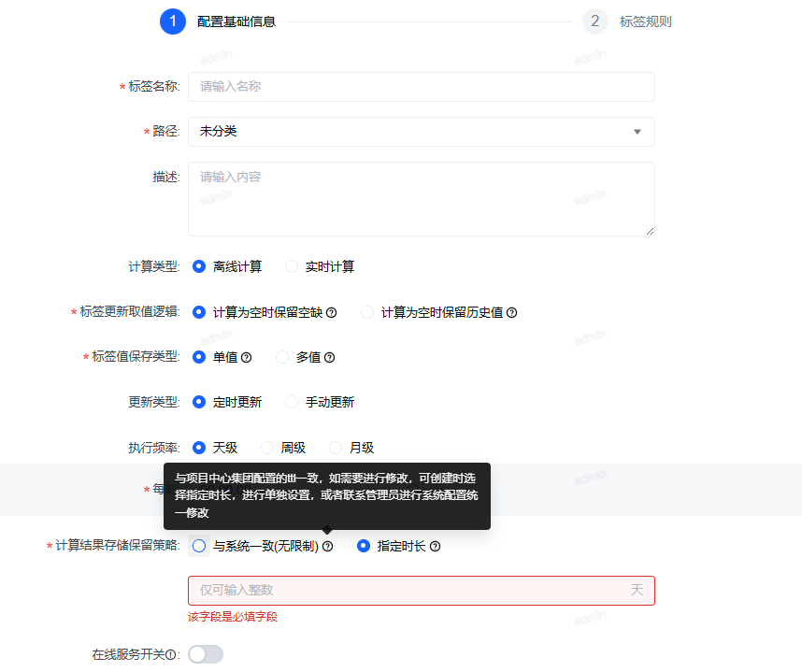Choose 计算为空时保留空缺 option

[199, 312]
